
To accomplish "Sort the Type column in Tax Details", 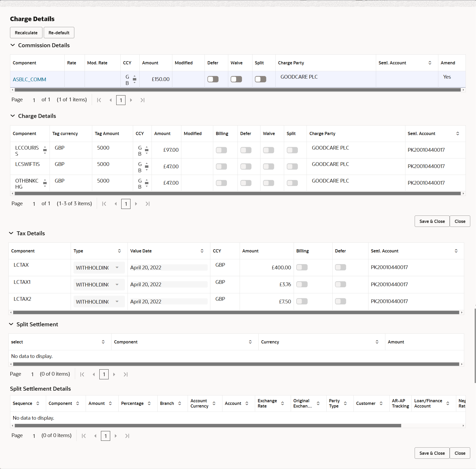I will coord(119,251).
